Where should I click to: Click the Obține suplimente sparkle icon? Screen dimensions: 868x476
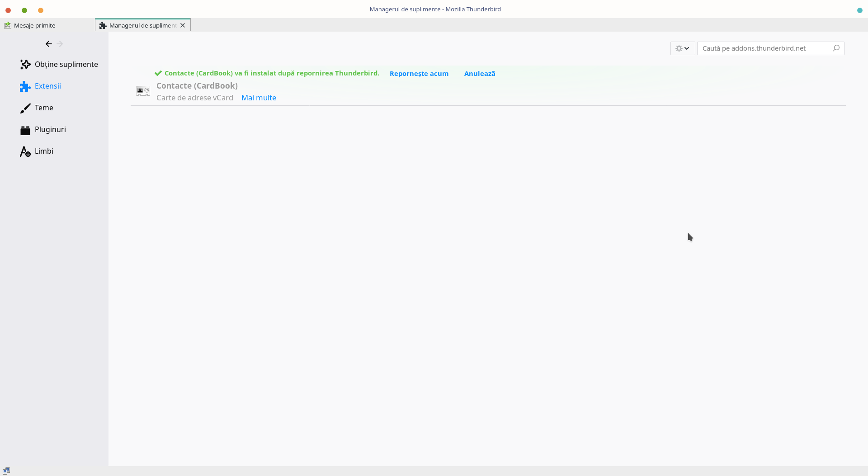pos(25,65)
